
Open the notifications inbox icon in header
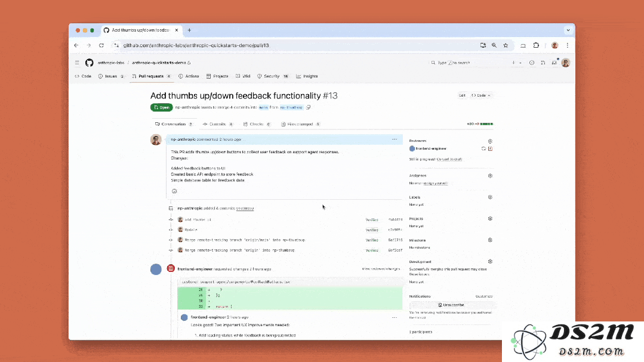click(x=554, y=63)
